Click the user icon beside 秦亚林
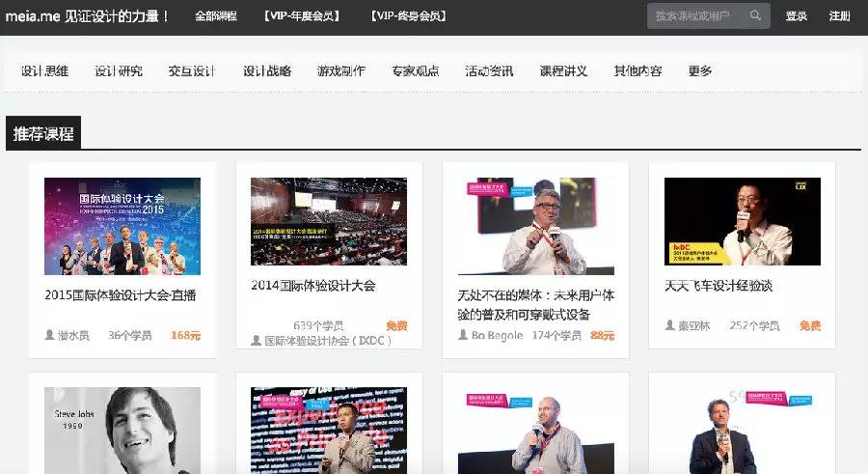 click(x=670, y=326)
